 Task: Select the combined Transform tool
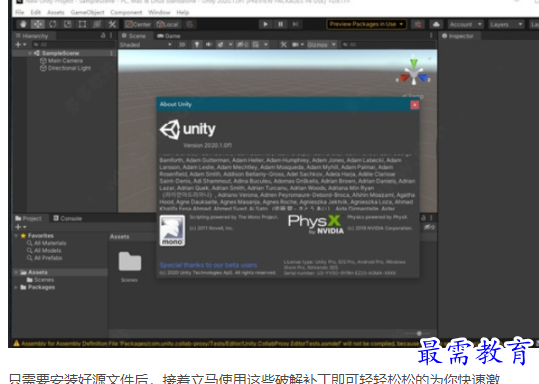pyautogui.click(x=97, y=24)
